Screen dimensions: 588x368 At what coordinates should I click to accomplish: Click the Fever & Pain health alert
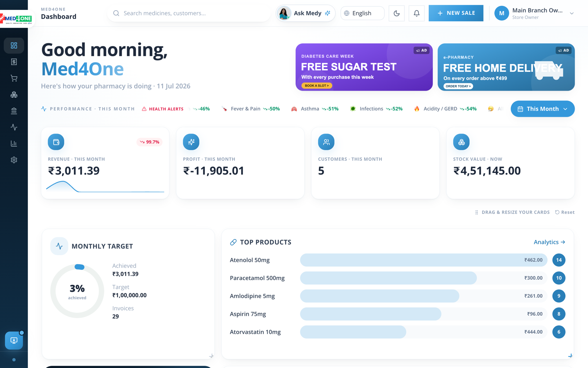pyautogui.click(x=251, y=109)
